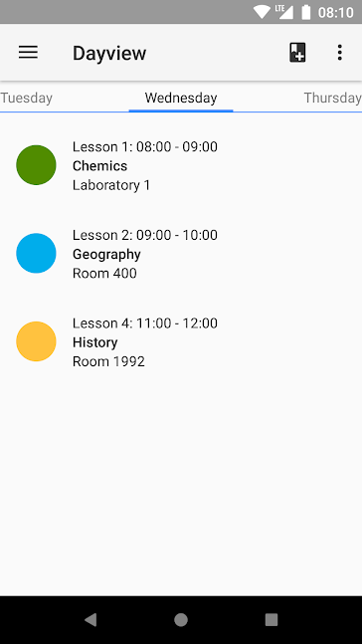Click the Room 1992 location text
Viewport: 362px width, 644px height.
(x=108, y=362)
